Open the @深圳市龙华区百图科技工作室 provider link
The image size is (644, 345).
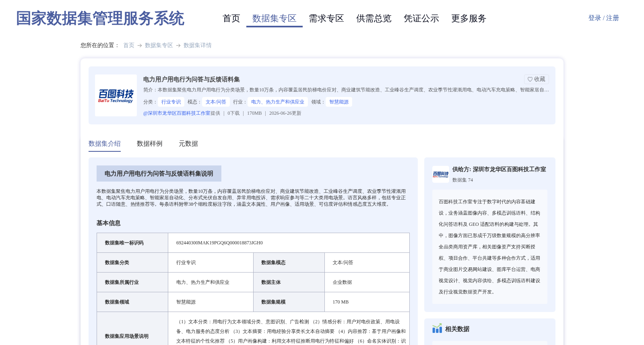(177, 113)
